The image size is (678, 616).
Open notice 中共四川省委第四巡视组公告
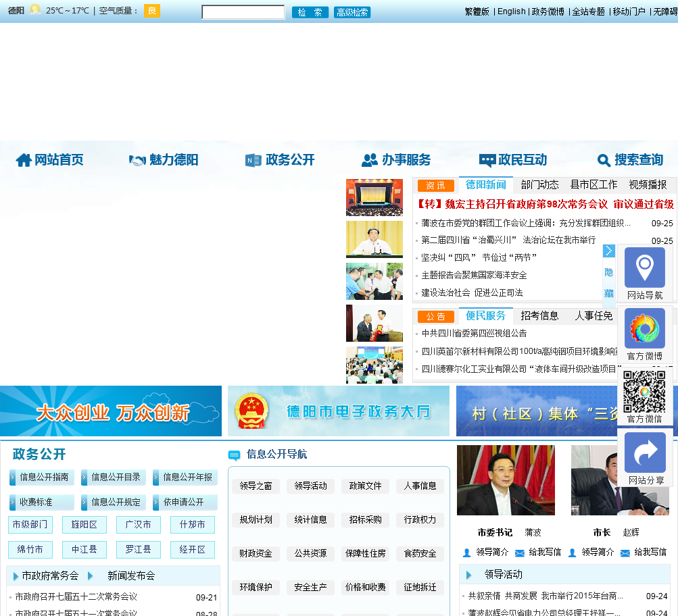point(474,334)
